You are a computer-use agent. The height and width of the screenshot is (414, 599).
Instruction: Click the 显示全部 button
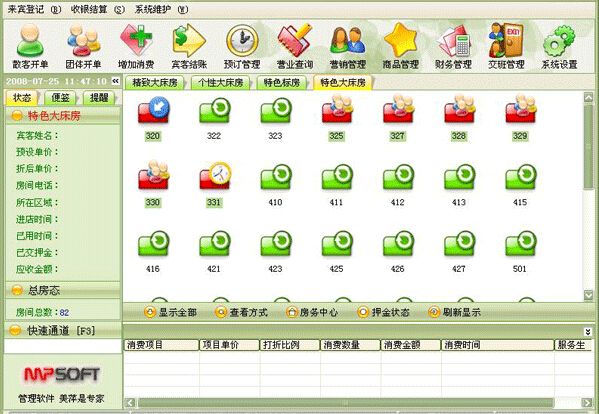click(171, 312)
